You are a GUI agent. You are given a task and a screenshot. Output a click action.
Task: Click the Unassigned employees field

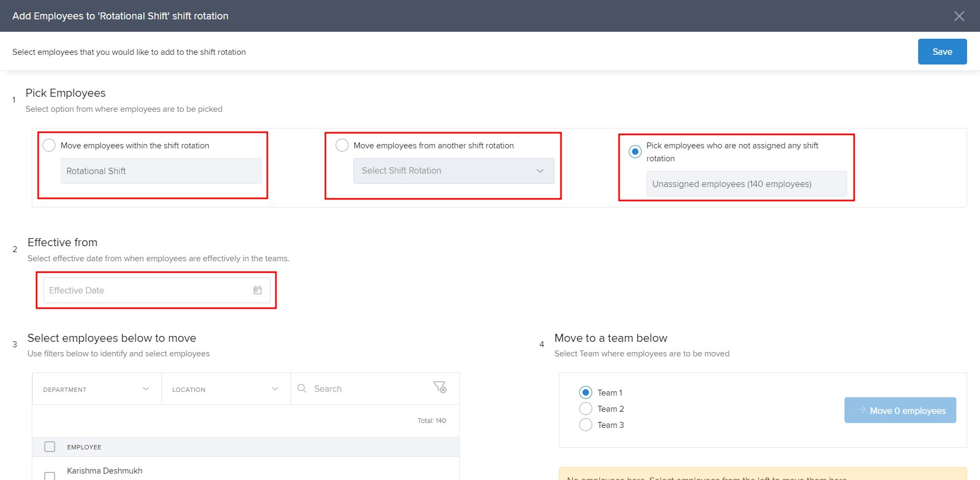[746, 184]
